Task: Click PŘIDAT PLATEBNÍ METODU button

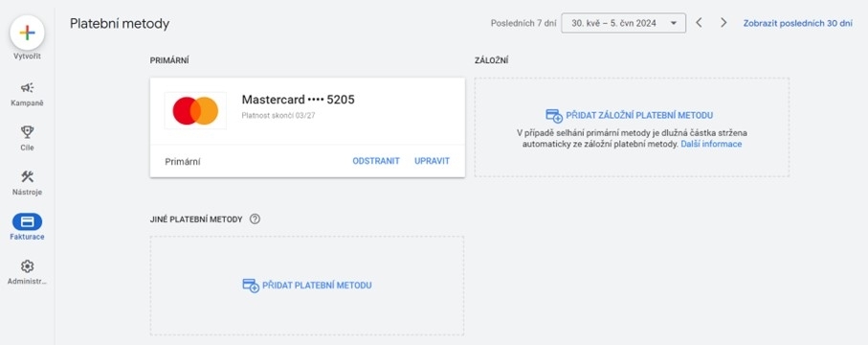Action: click(317, 286)
